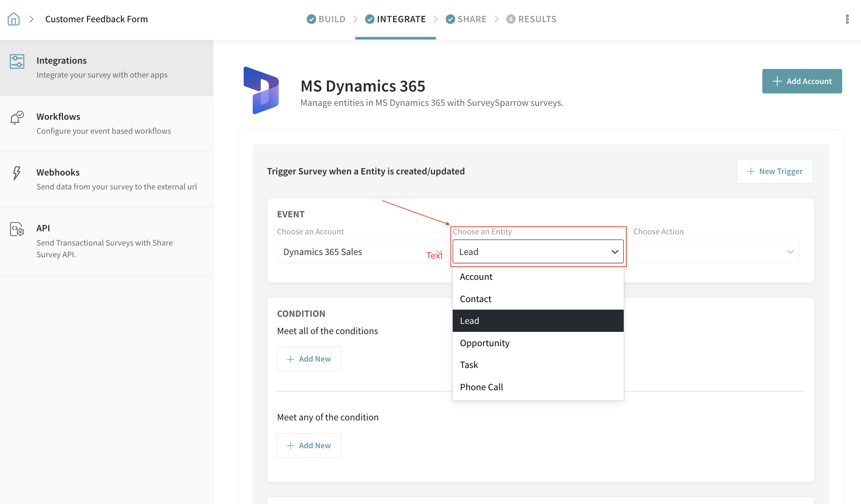Open the three-dot more options menu
Viewport: 861px width, 504px height.
tap(847, 19)
